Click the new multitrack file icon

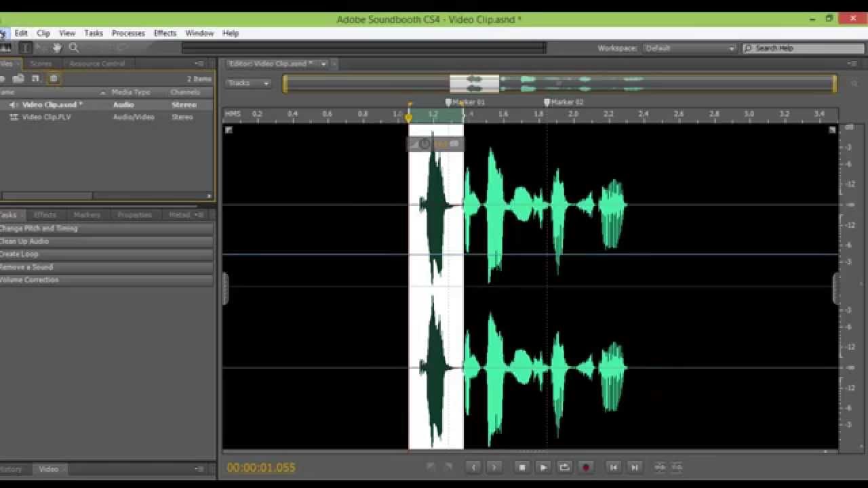(36, 79)
